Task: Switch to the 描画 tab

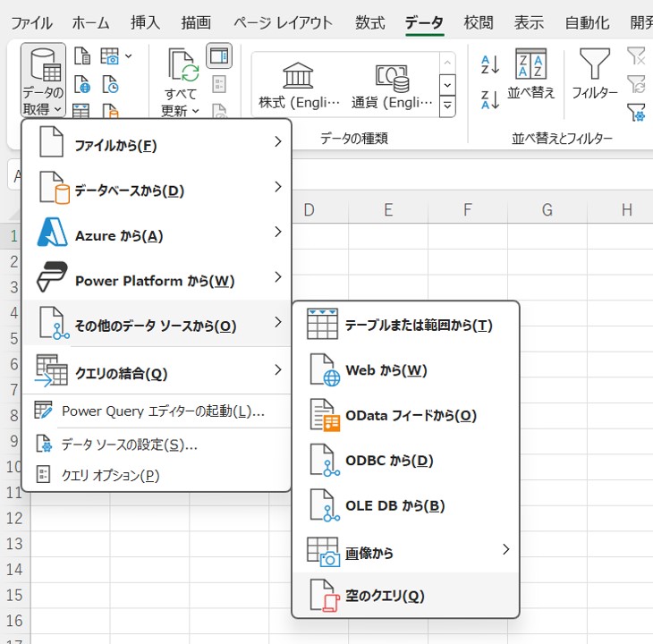Action: (196, 23)
